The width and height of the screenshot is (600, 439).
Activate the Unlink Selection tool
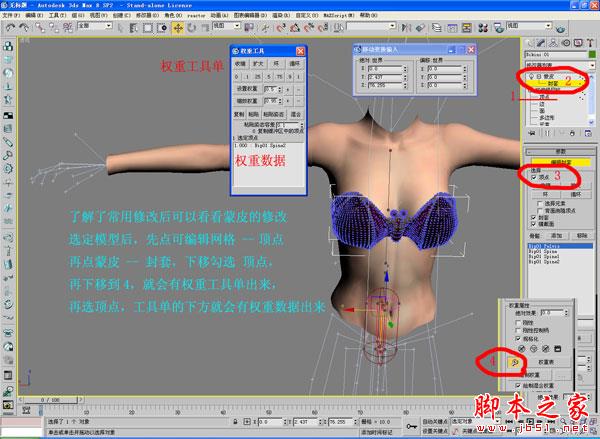tap(54, 27)
